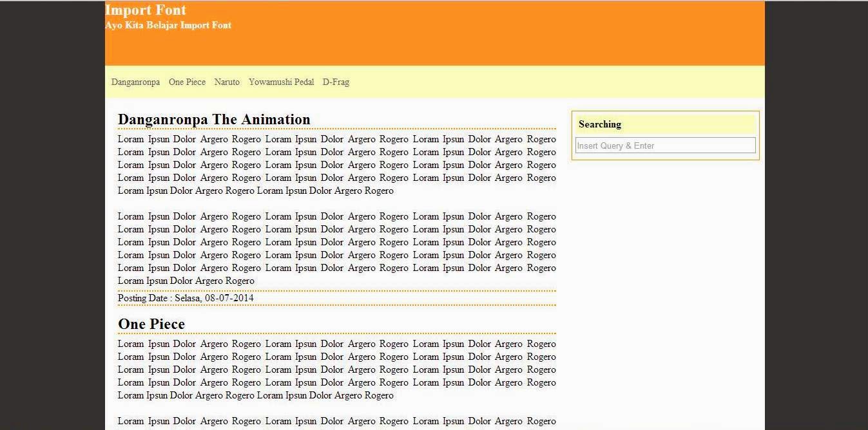Open the Naruto navigation link
The width and height of the screenshot is (868, 430).
(227, 82)
